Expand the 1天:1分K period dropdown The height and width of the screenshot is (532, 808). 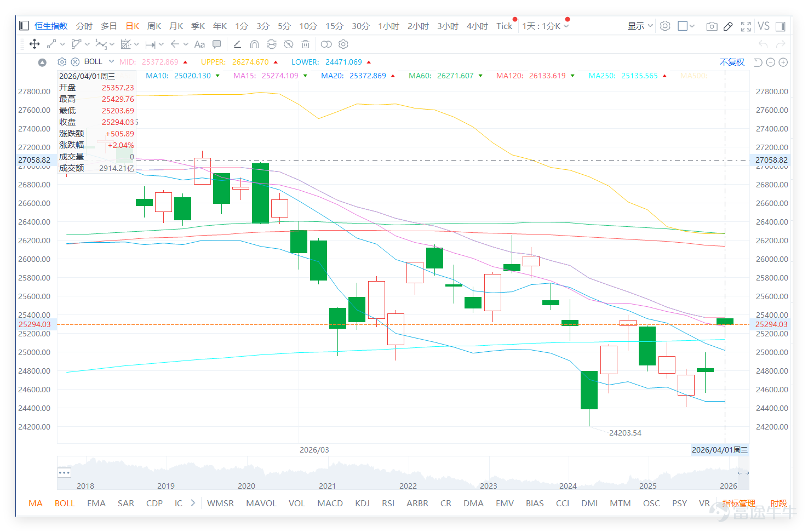546,26
